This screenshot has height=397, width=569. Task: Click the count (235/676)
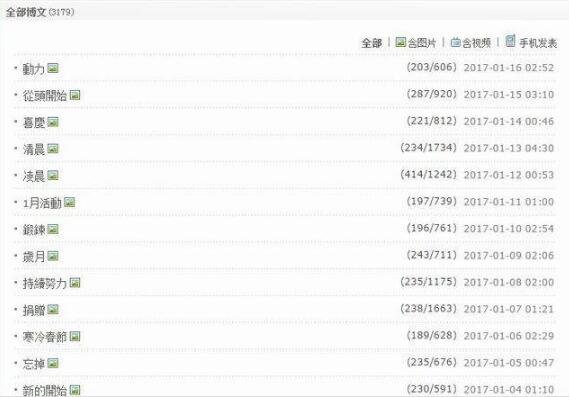(x=431, y=363)
